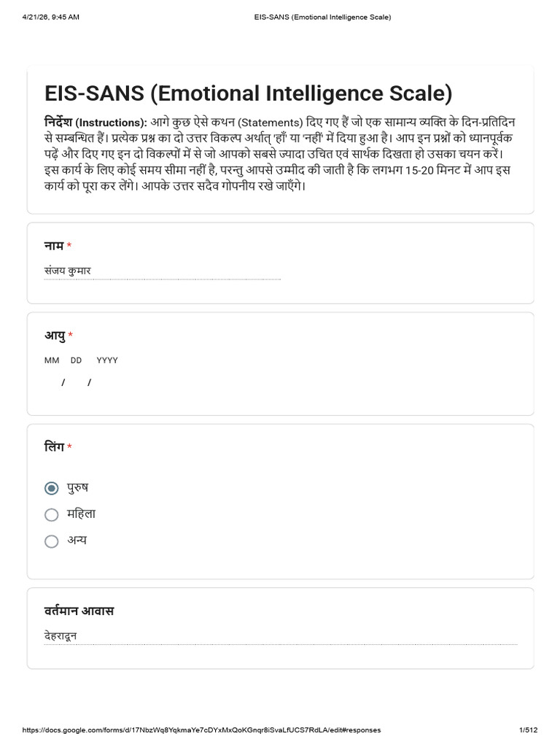Click the small EIS-SANS page header text

pos(322,18)
